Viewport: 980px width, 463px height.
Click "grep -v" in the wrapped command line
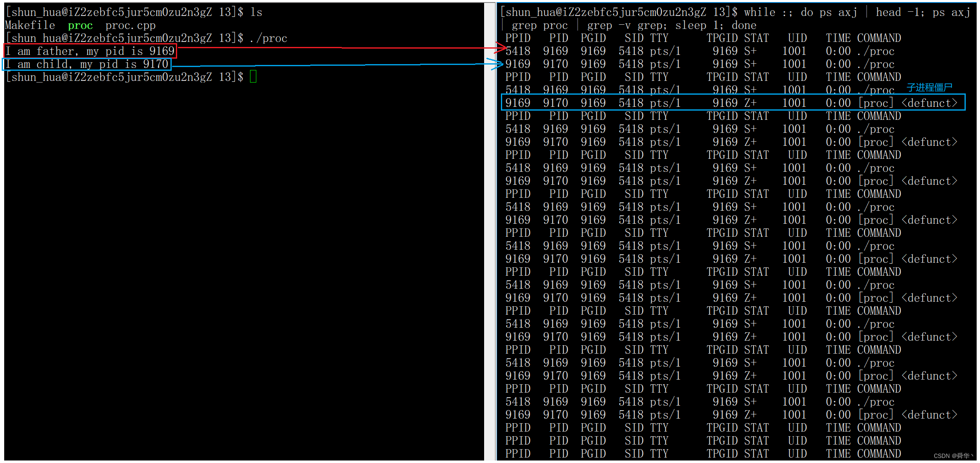pos(609,26)
